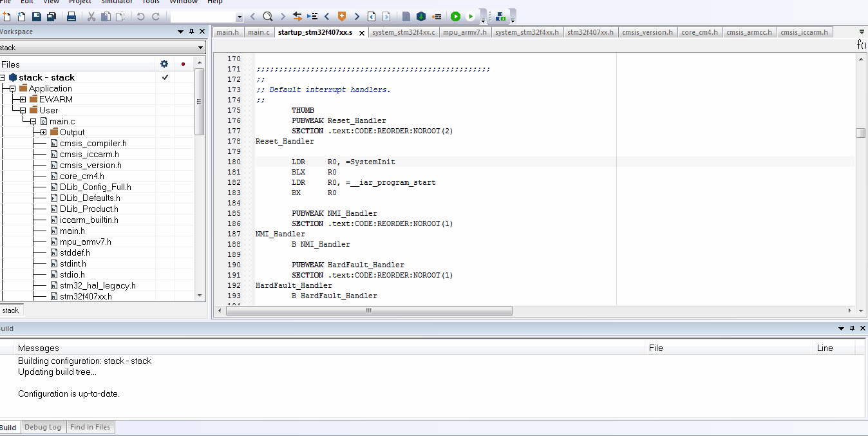This screenshot has width=868, height=436.
Task: Select the stack workspace tab
Action: click(10, 310)
